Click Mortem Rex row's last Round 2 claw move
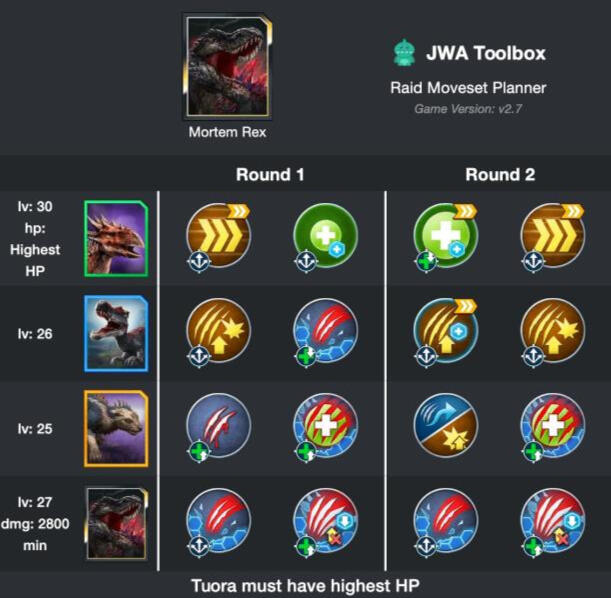This screenshot has width=611, height=598. coord(553,521)
